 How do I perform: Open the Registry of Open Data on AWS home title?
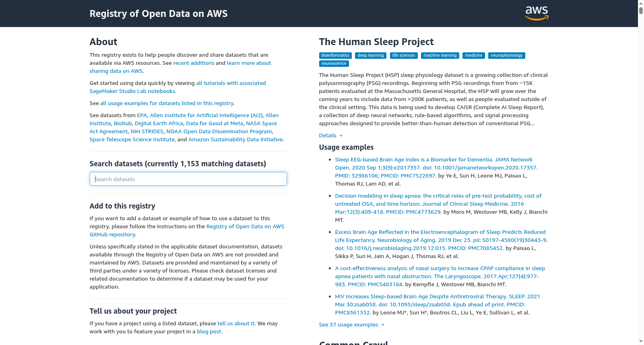[159, 14]
